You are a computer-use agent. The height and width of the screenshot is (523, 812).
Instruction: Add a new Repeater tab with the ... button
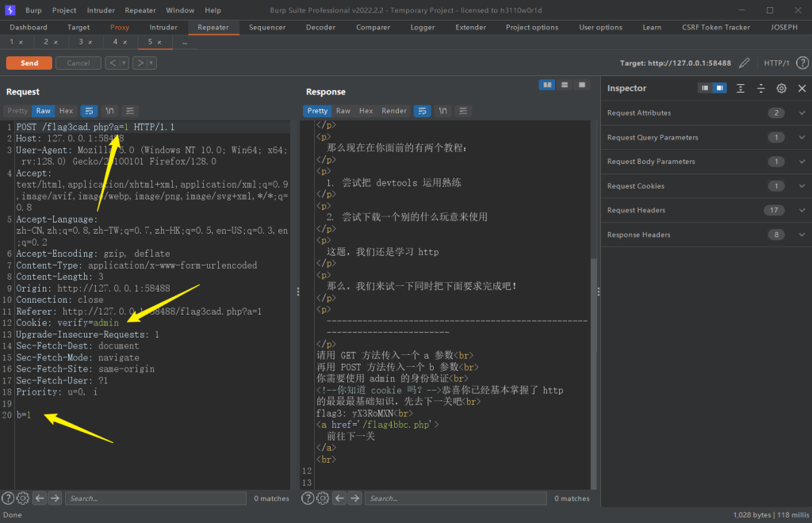185,43
